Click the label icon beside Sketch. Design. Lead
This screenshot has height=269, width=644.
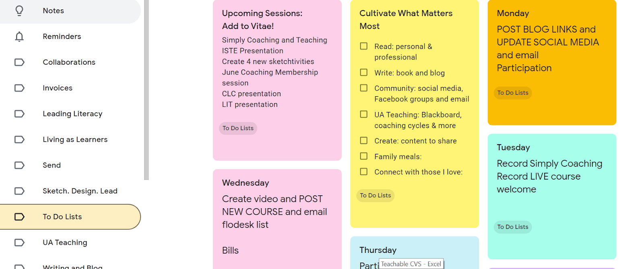coord(19,191)
